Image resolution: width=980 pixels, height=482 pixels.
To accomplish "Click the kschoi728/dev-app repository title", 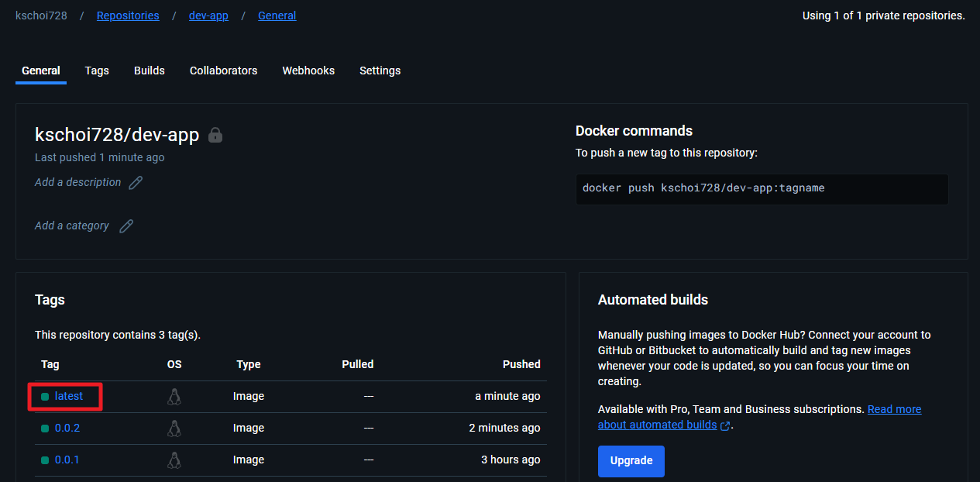I will 117,135.
